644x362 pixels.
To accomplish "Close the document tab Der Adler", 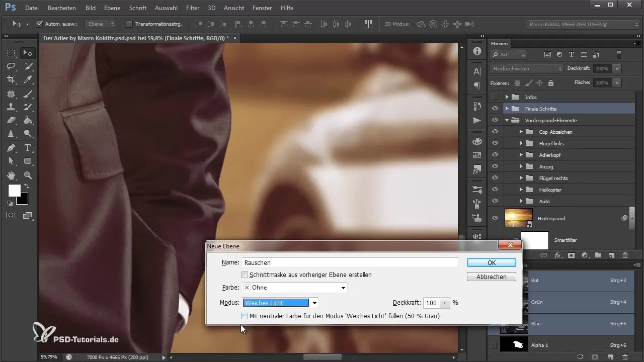I will [x=235, y=38].
